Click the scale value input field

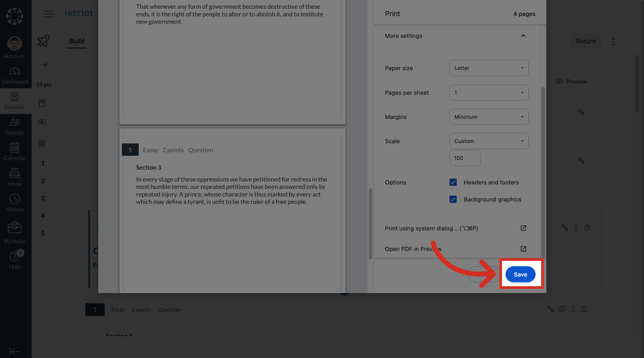[465, 158]
